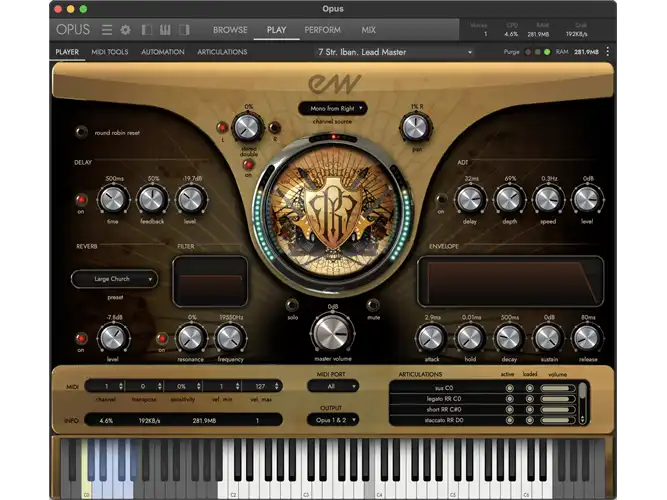This screenshot has height=500, width=667.
Task: Click the ADT depth knob
Action: pos(509,200)
